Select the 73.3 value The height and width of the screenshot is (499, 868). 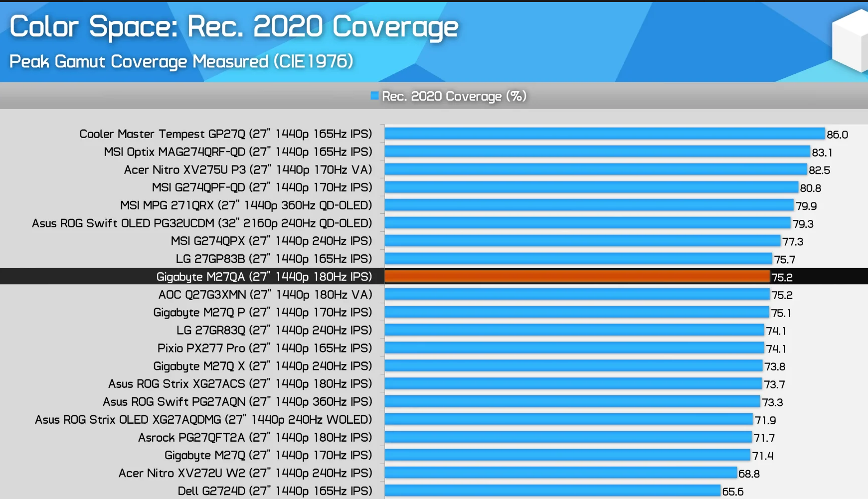click(x=772, y=402)
